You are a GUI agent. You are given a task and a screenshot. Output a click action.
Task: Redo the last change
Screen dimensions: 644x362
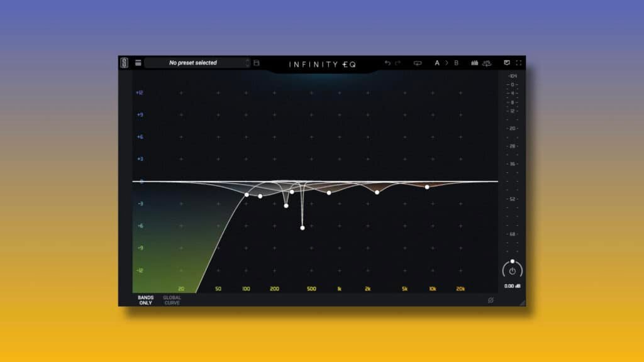397,63
